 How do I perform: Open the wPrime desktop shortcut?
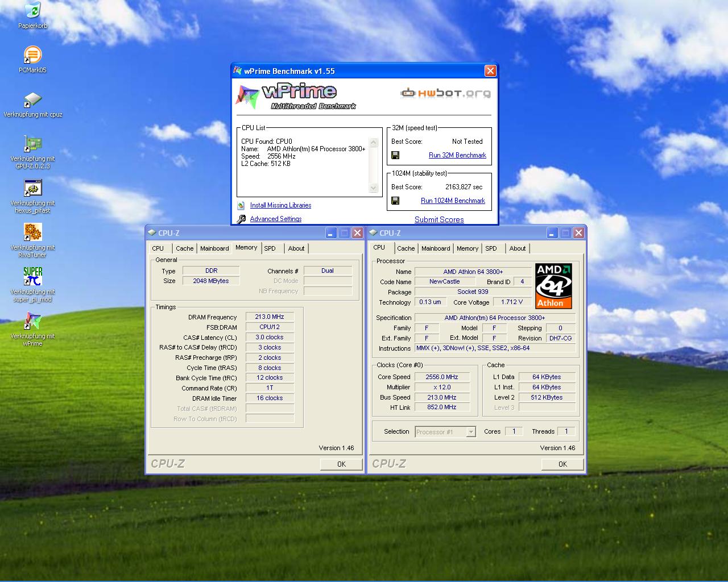(33, 321)
